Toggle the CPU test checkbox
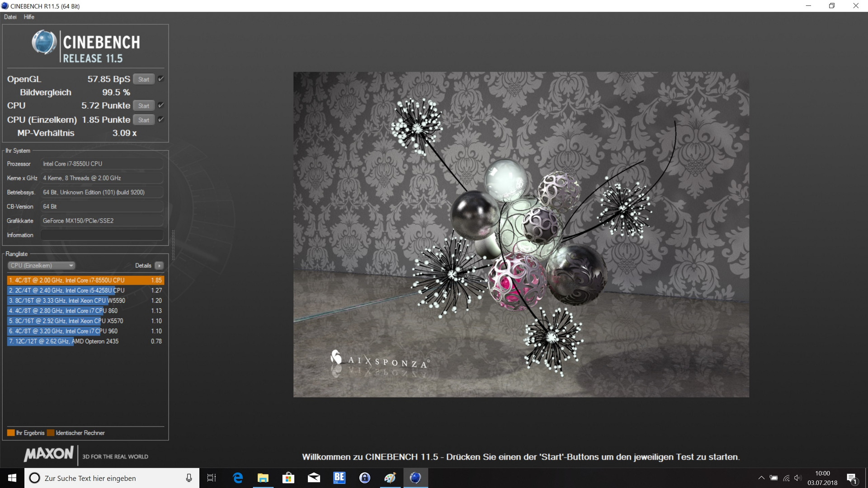Viewport: 868px width, 488px height. click(161, 105)
